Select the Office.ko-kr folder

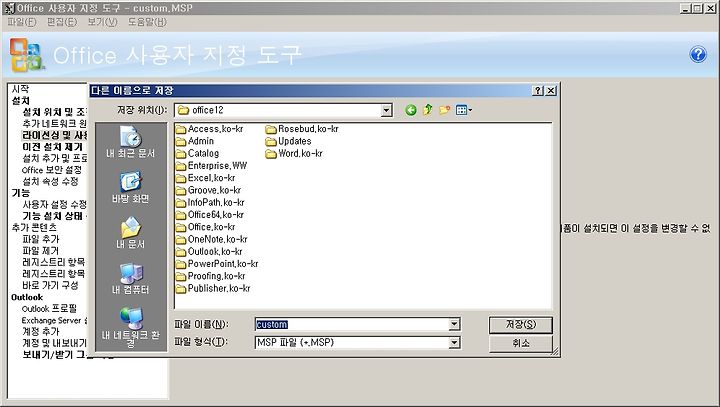coord(206,227)
